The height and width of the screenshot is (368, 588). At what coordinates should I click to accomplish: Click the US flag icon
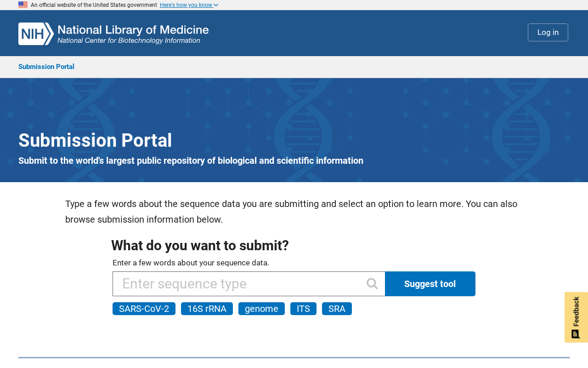[x=23, y=5]
